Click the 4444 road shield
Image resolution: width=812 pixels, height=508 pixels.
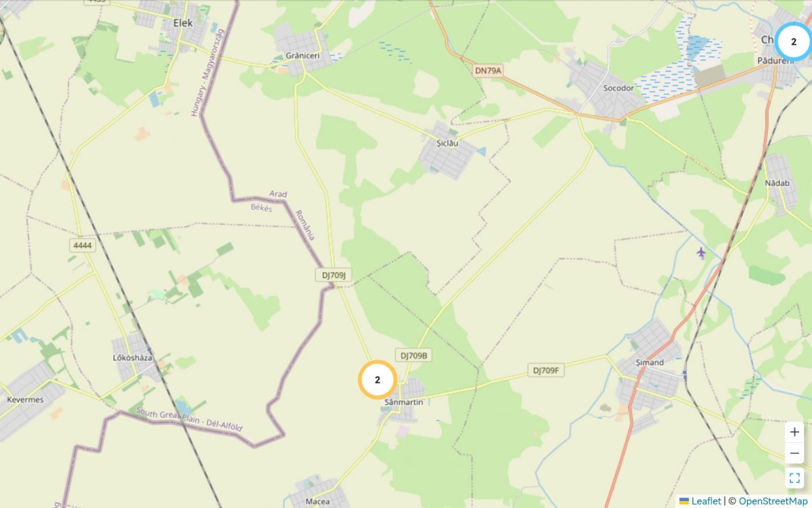pos(82,245)
